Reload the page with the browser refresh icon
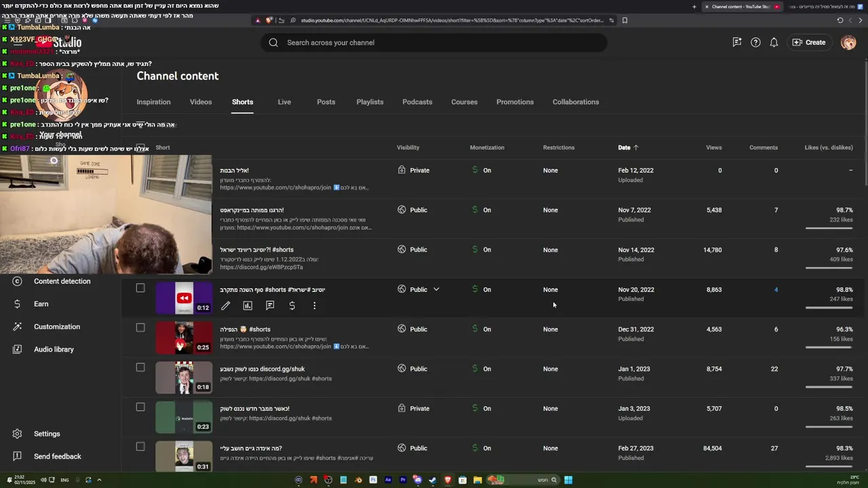The width and height of the screenshot is (868, 488). 840,20
